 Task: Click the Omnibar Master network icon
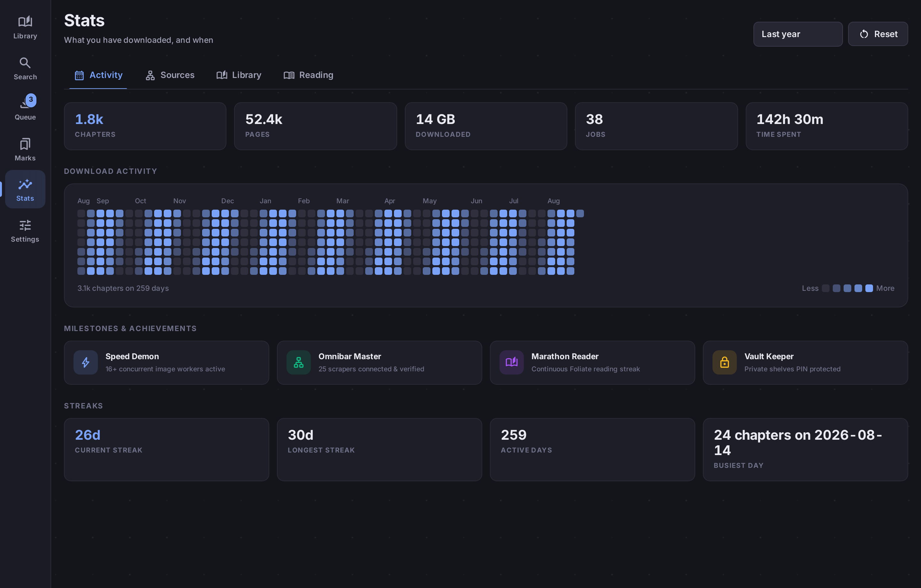coord(299,362)
